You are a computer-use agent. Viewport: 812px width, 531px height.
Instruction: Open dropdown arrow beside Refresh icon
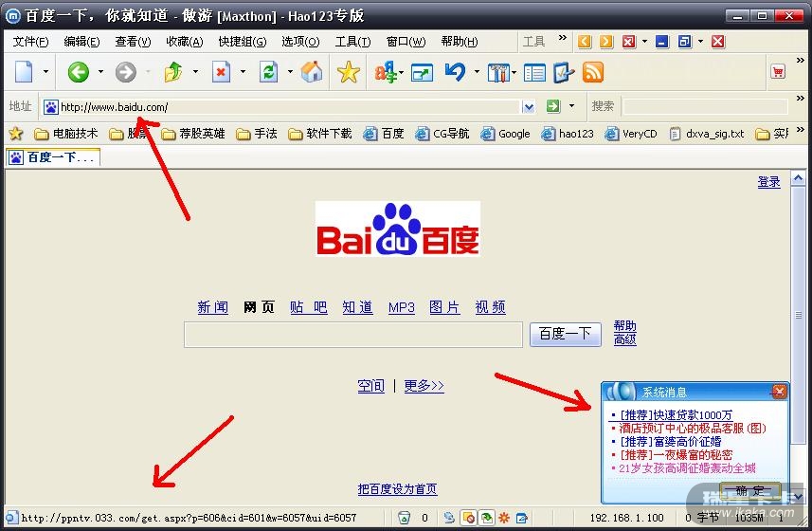pyautogui.click(x=290, y=71)
